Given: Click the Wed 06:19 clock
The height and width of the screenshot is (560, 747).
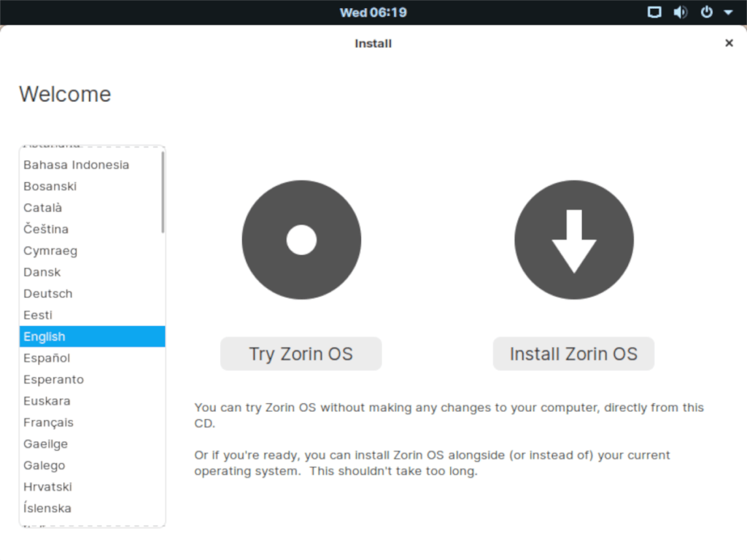Looking at the screenshot, I should (373, 12).
